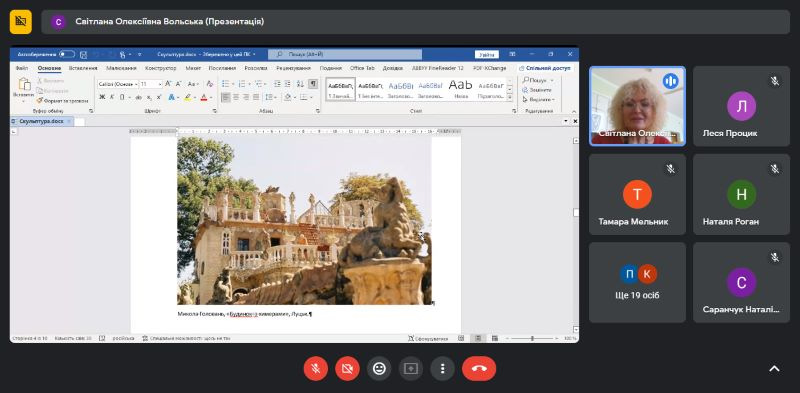Open the emoji reactions button
Screen dimensions: 800x393
point(379,369)
